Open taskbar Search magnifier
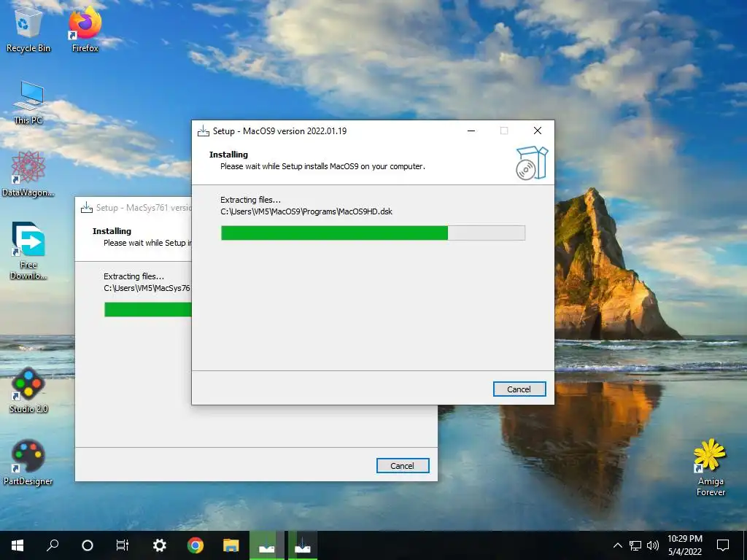This screenshot has width=747, height=560. pyautogui.click(x=53, y=545)
